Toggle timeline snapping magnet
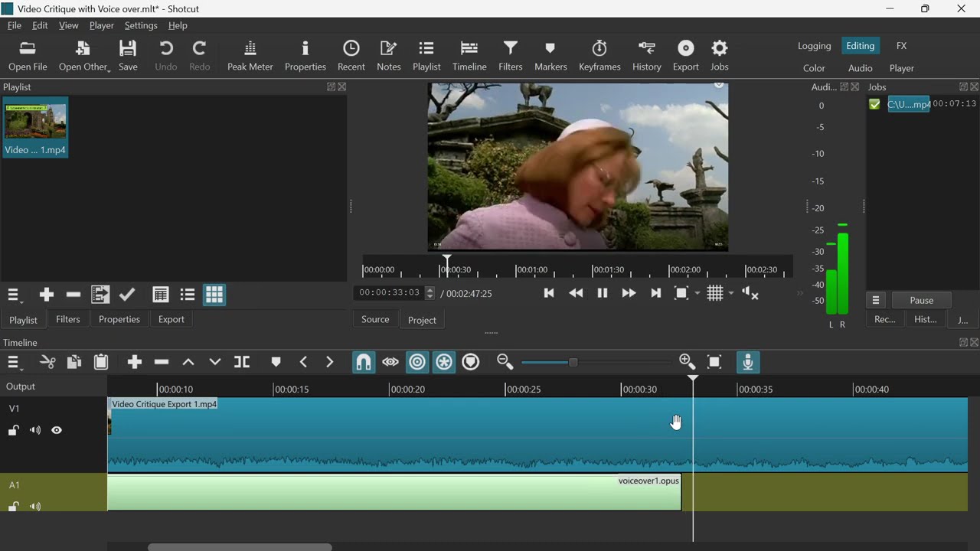Viewport: 980px width, 551px height. coord(364,362)
